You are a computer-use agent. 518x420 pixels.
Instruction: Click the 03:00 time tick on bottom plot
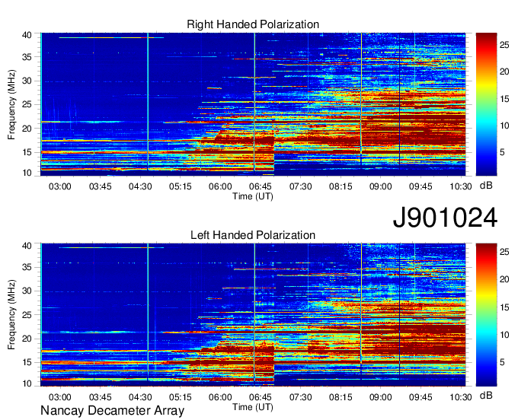point(59,397)
